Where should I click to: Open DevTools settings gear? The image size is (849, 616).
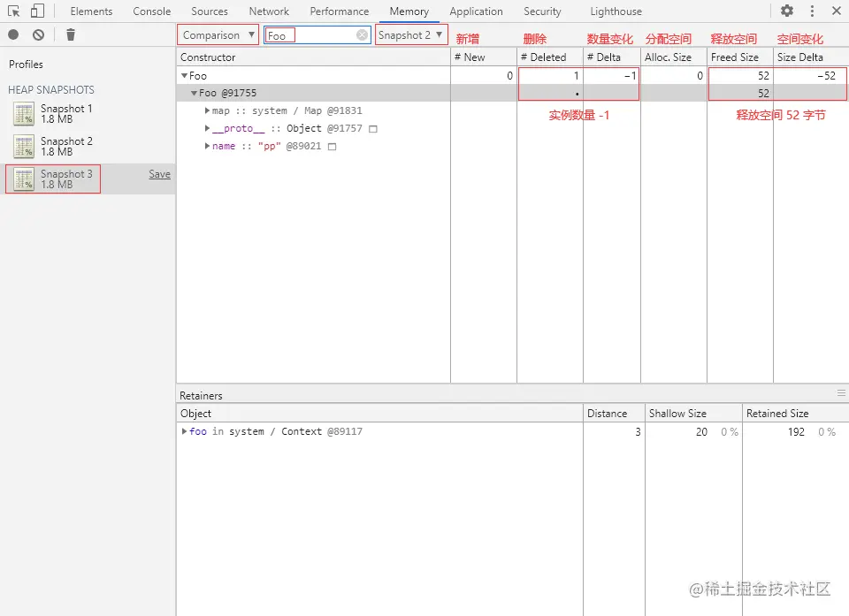787,11
